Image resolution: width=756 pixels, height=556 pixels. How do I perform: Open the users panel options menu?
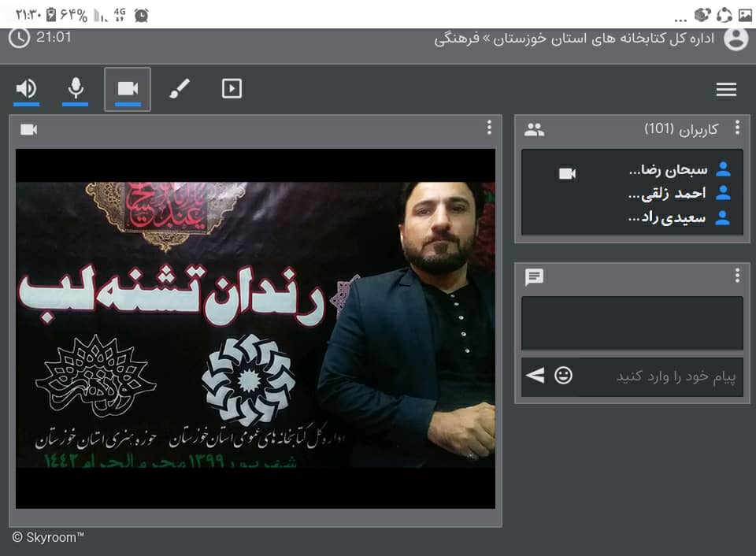tap(737, 127)
